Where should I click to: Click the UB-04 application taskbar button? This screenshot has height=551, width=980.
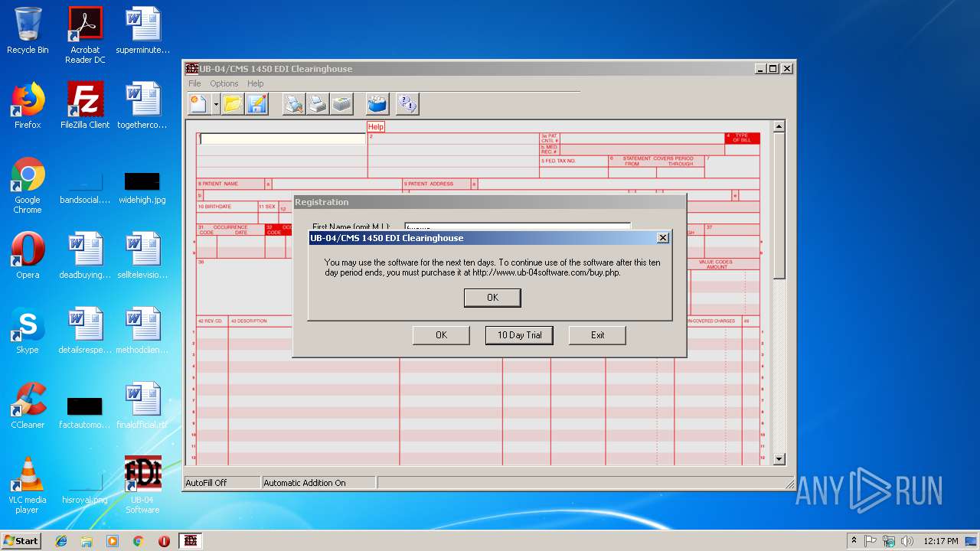(x=191, y=541)
